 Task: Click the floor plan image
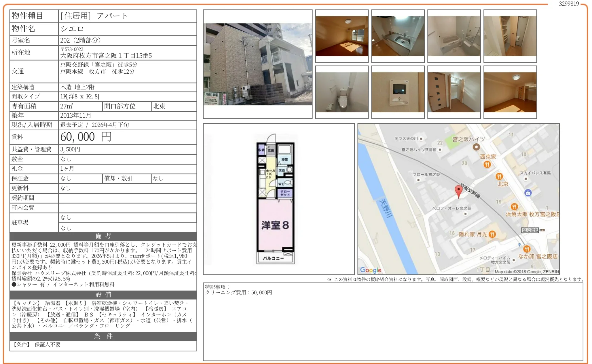coord(276,199)
